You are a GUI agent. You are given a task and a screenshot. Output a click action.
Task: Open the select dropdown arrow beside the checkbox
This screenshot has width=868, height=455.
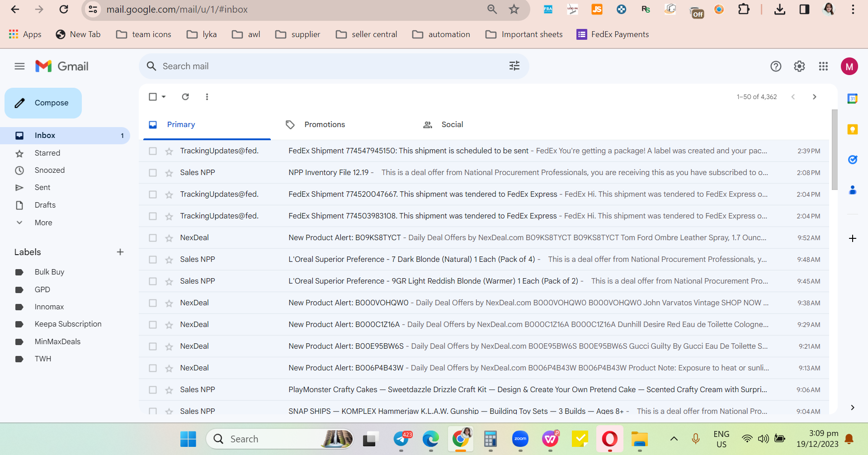coord(164,97)
